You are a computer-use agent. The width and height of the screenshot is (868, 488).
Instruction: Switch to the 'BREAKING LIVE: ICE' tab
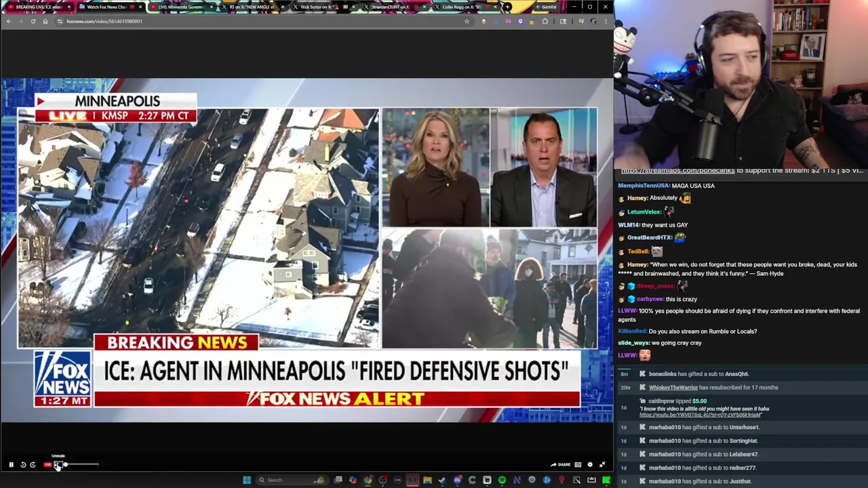point(39,7)
